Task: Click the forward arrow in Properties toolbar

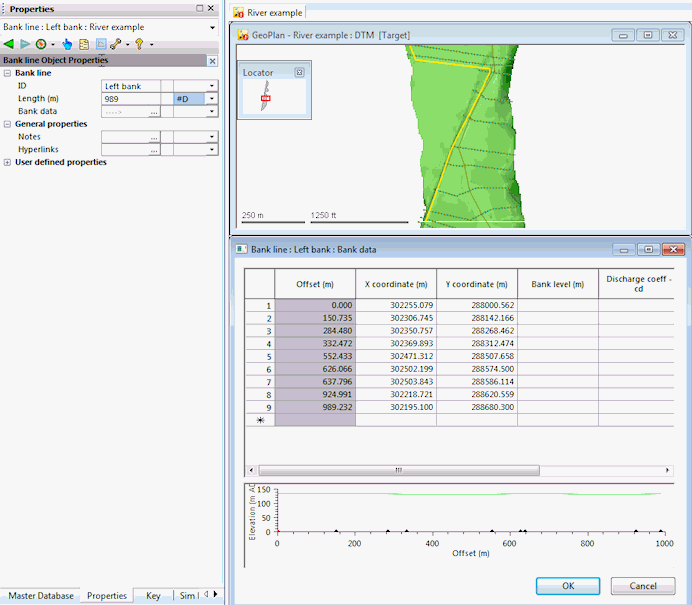Action: pos(25,44)
